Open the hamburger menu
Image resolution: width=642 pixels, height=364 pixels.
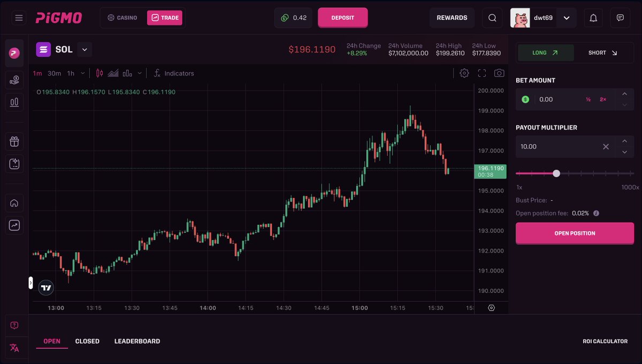pyautogui.click(x=19, y=18)
